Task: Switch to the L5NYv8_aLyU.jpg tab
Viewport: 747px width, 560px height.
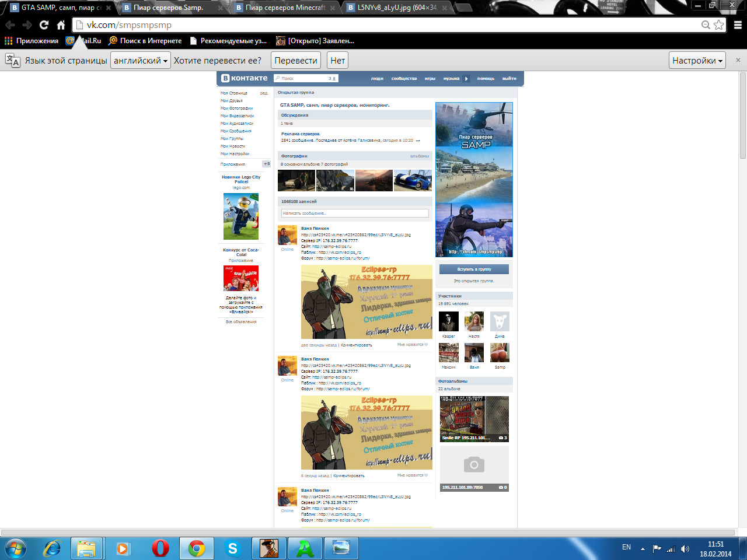Action: 397,8
